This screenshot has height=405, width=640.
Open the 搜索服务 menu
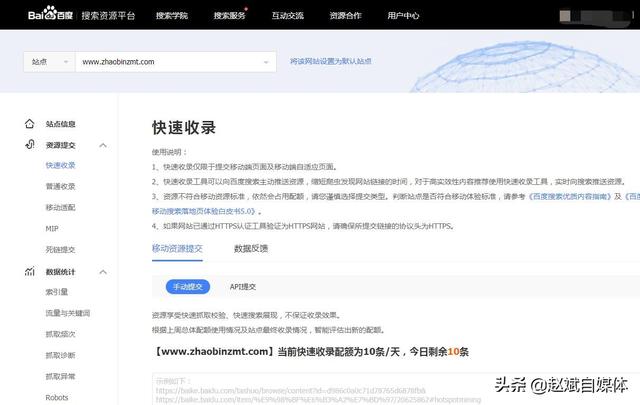pos(229,16)
